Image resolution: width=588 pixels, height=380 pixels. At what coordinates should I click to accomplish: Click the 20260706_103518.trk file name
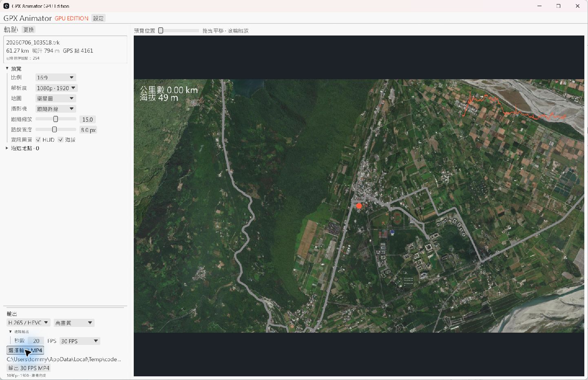33,42
